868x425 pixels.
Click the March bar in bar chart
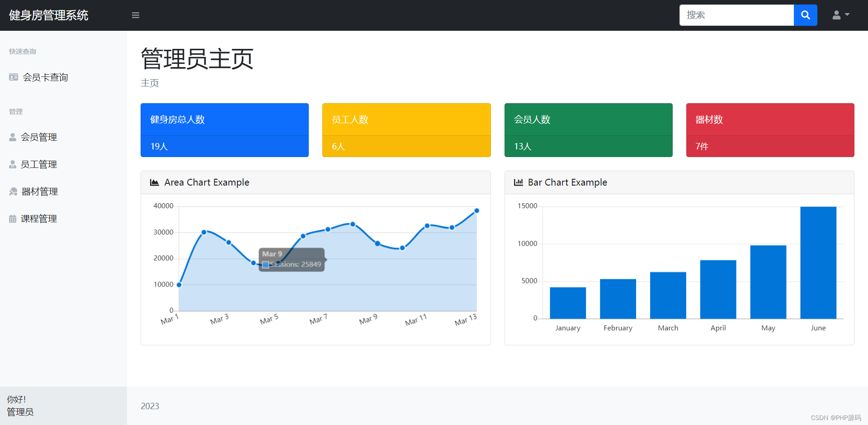668,295
